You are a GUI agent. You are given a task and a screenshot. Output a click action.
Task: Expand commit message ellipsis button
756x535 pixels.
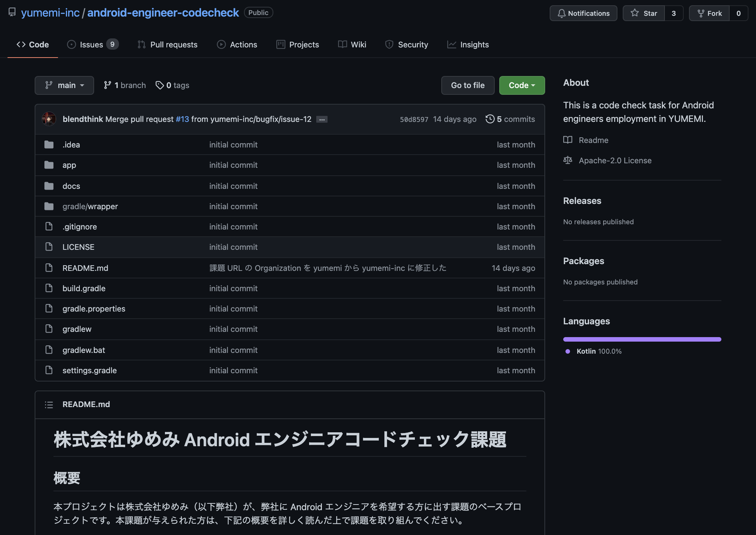coord(322,119)
